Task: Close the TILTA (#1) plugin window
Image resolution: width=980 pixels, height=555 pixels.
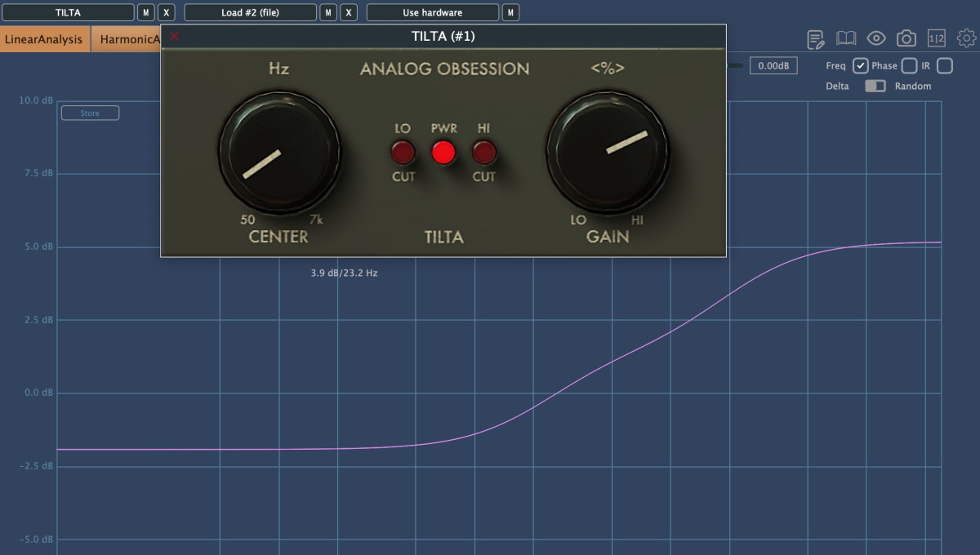Action: point(174,36)
